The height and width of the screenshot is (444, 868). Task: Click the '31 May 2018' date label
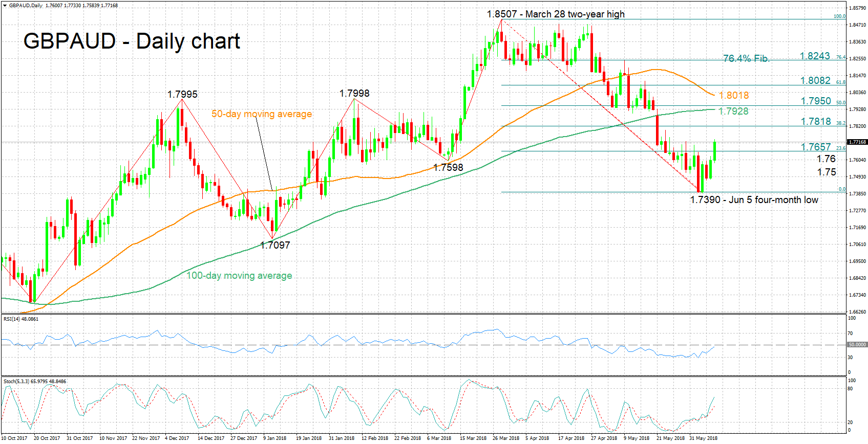pyautogui.click(x=703, y=438)
